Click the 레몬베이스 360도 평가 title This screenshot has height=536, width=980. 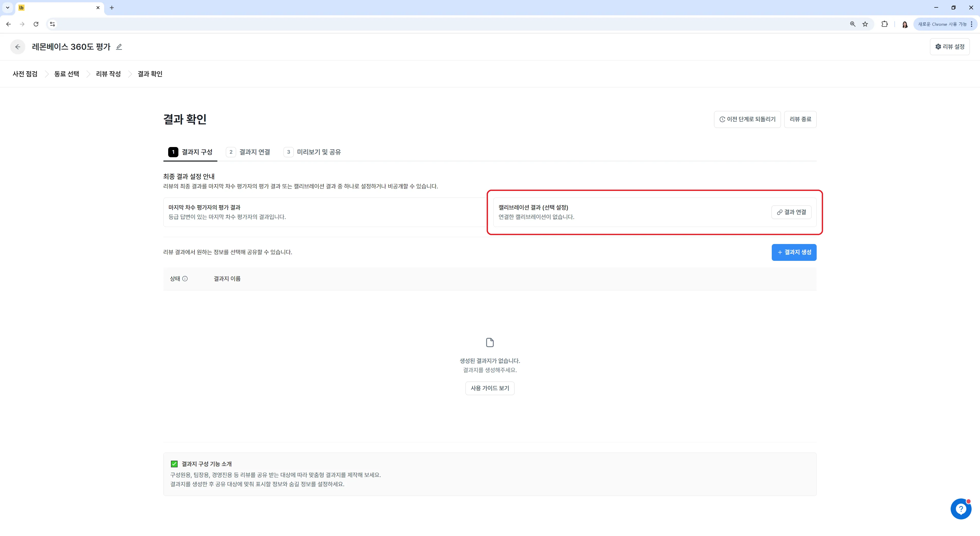pyautogui.click(x=71, y=47)
